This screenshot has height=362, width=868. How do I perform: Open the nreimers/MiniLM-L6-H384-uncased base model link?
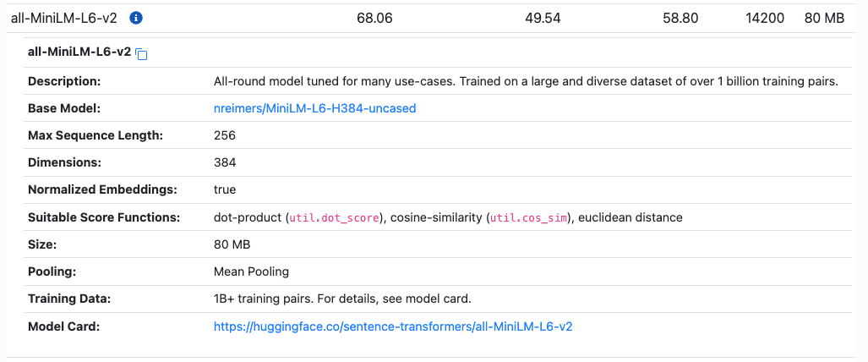314,108
